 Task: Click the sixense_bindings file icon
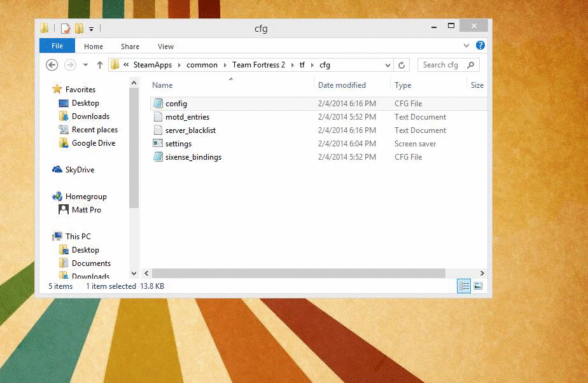point(158,157)
